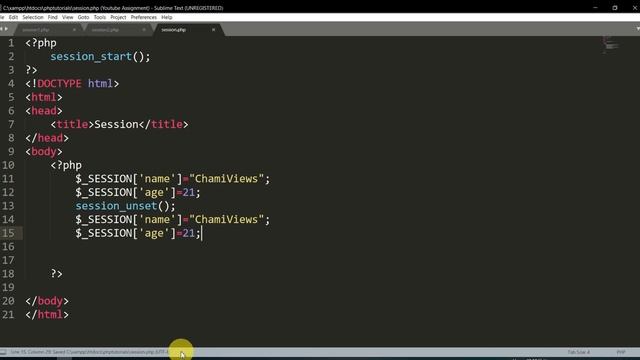Click the previous-tab left arrow
The image size is (640, 360).
tap(2, 29)
